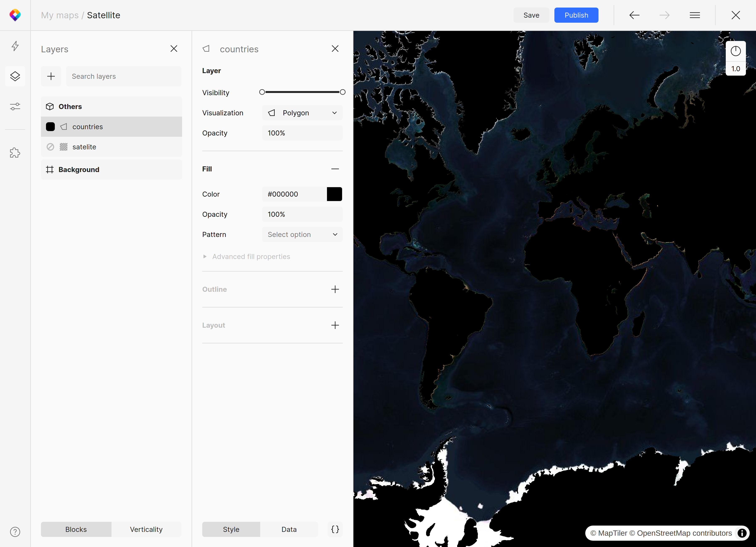The height and width of the screenshot is (547, 756).
Task: Open help question mark icon
Action: (15, 532)
